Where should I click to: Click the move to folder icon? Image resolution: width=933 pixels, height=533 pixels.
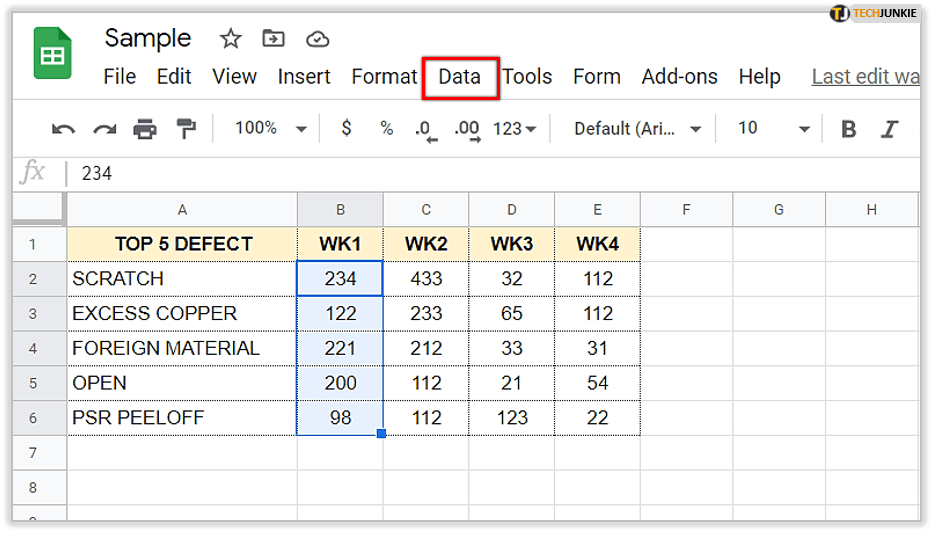click(x=273, y=39)
